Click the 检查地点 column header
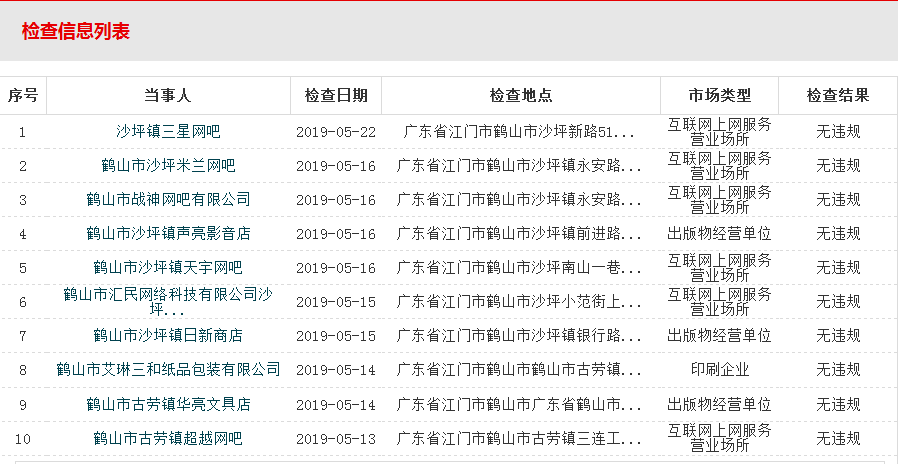This screenshot has width=903, height=464. (x=520, y=96)
